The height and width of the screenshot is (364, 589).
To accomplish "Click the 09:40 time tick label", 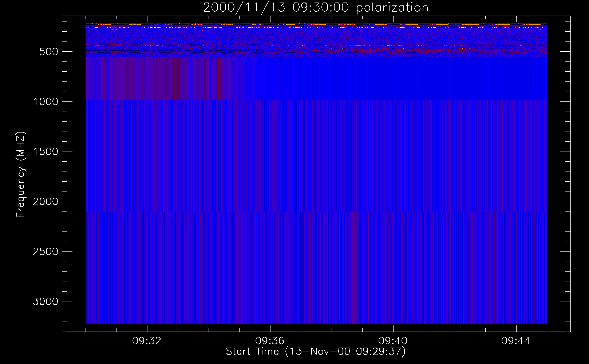I will pos(393,341).
